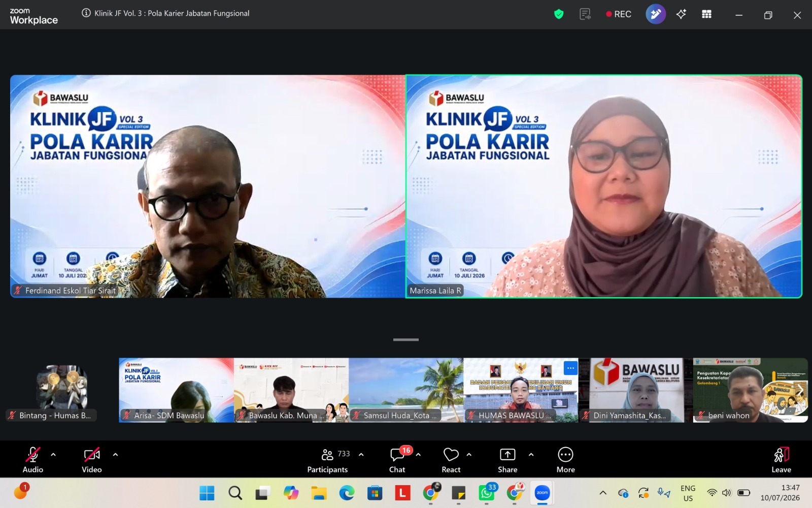
Task: Open the Participants panel
Action: pos(328,460)
